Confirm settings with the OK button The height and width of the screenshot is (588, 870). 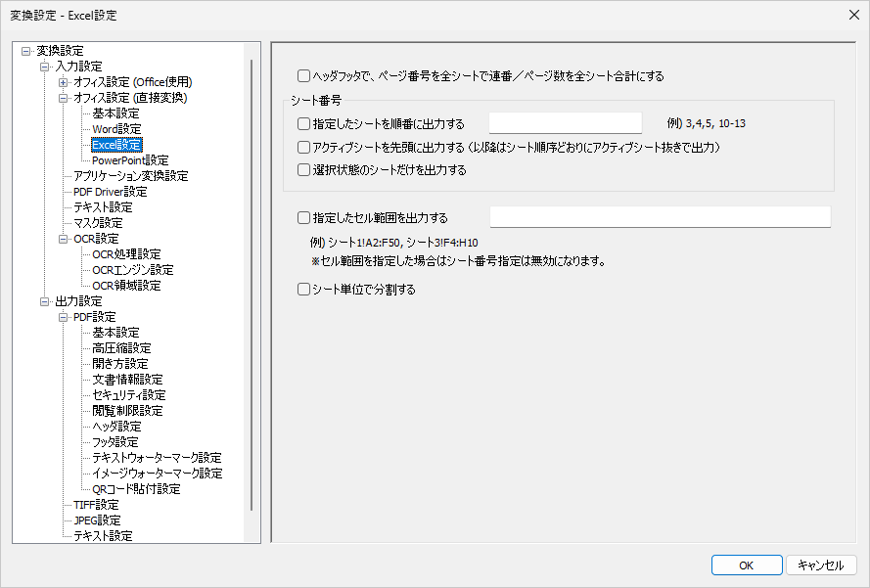click(746, 565)
